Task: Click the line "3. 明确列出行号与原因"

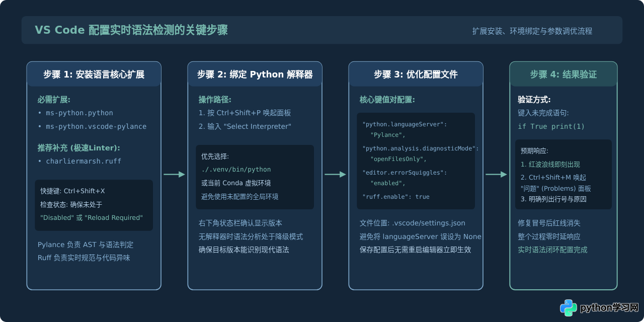Action: [553, 199]
